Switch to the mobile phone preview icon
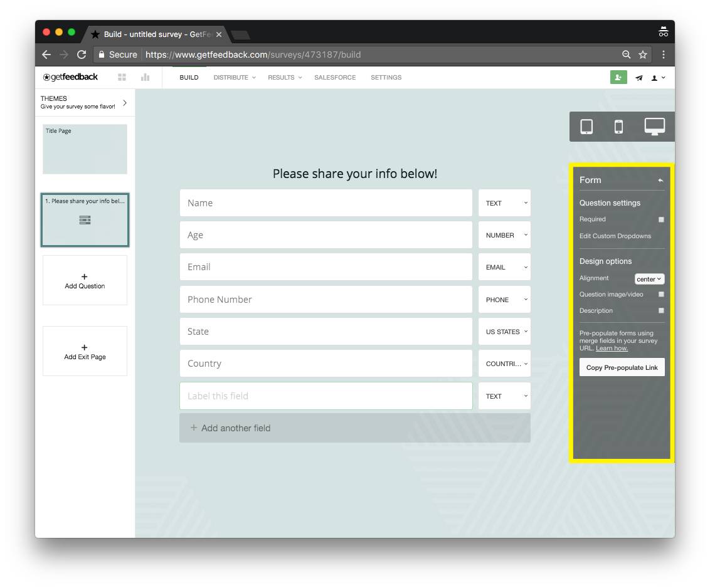Image resolution: width=710 pixels, height=588 pixels. point(618,126)
